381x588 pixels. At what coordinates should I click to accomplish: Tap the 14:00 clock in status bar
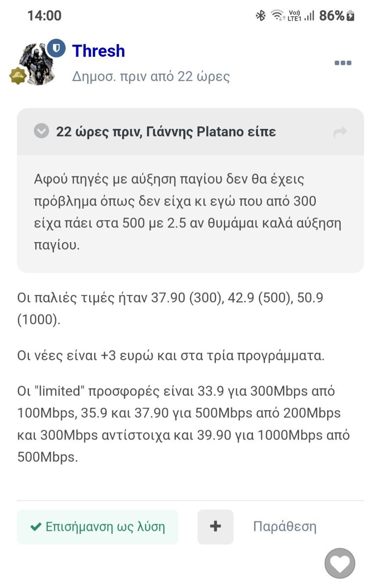coord(44,16)
